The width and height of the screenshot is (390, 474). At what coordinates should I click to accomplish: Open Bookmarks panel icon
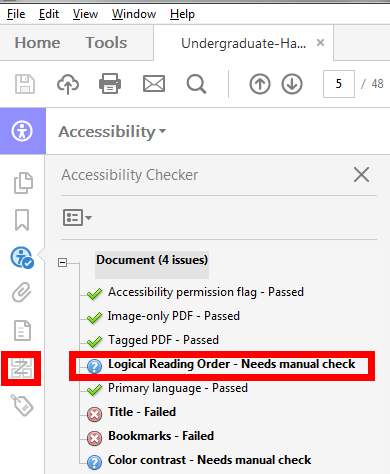[22, 220]
